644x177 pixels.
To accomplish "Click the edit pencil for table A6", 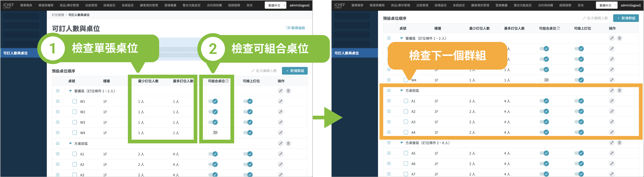I will [612, 164].
